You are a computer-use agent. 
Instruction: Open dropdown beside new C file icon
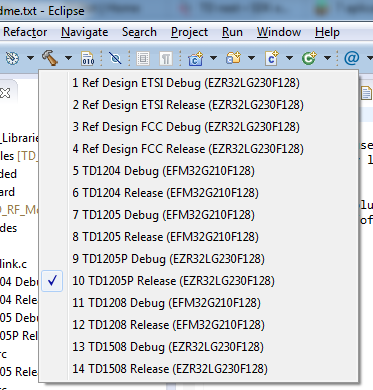pos(289,58)
